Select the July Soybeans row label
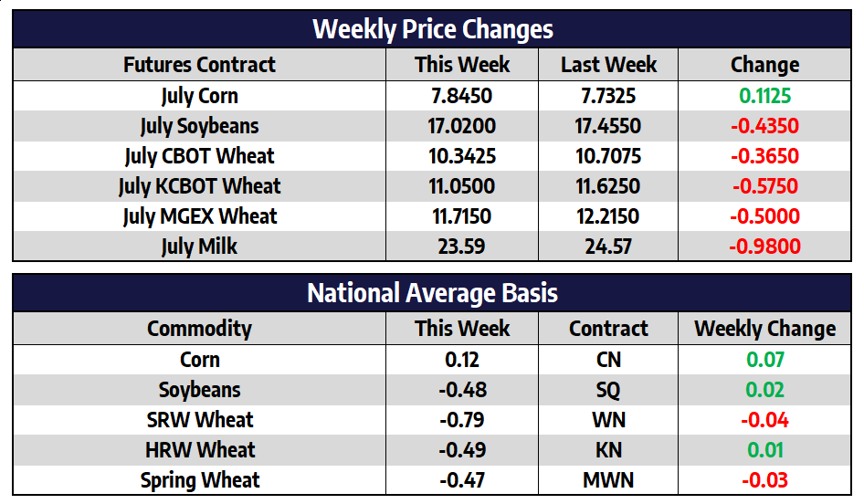Viewport: 864px width, 504px height. [199, 126]
